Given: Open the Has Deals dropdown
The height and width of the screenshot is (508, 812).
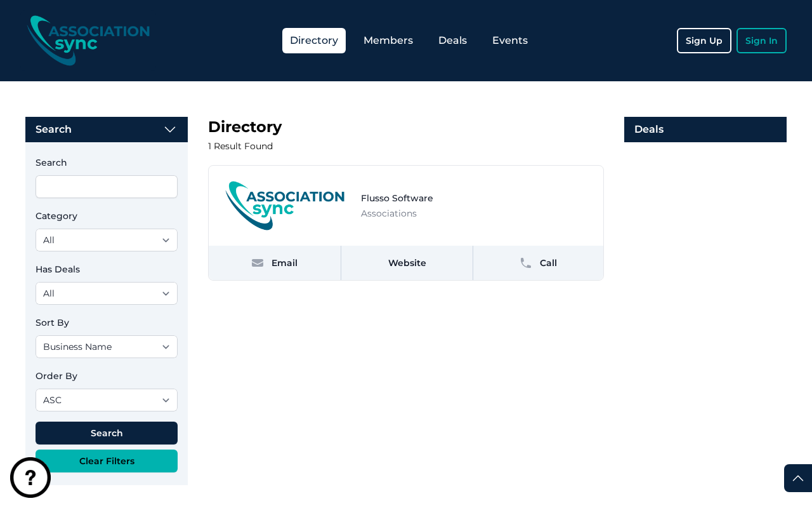Looking at the screenshot, I should [107, 293].
